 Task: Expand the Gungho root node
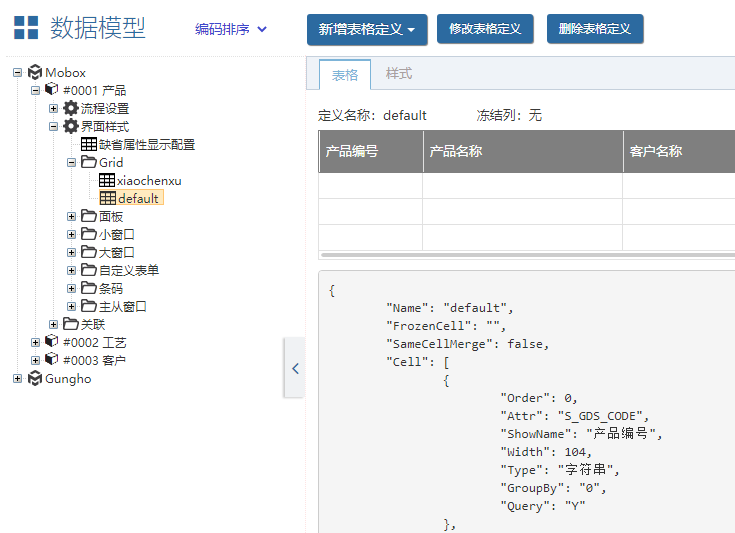pyautogui.click(x=18, y=379)
